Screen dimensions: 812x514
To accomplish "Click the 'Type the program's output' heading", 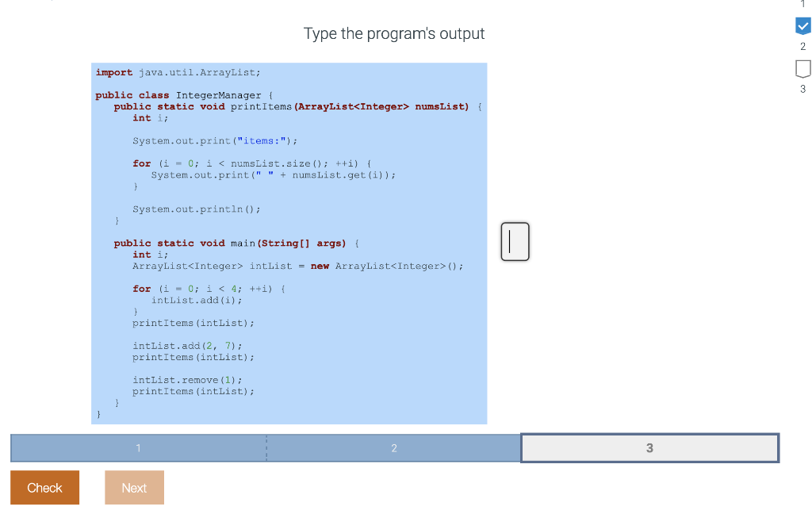I will tap(394, 34).
